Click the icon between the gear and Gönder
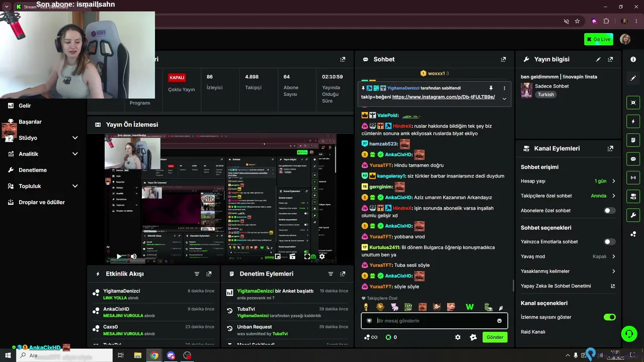This screenshot has height=362, width=644. tap(473, 337)
